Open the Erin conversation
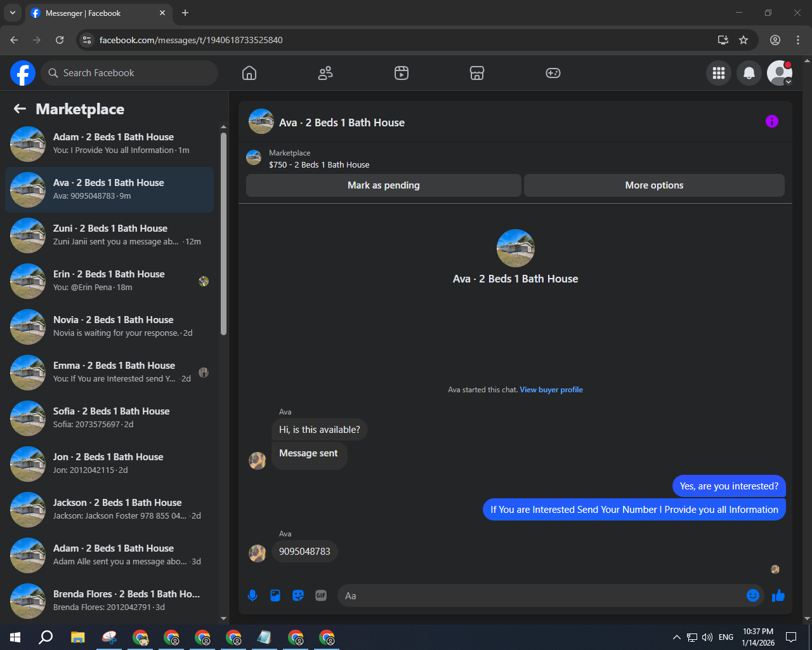This screenshot has width=812, height=650. click(109, 281)
